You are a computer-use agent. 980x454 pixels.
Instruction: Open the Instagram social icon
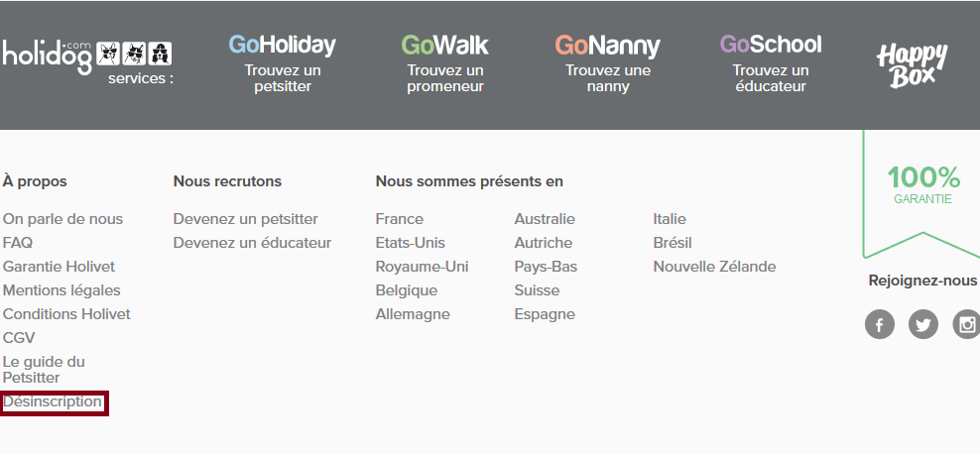(966, 324)
